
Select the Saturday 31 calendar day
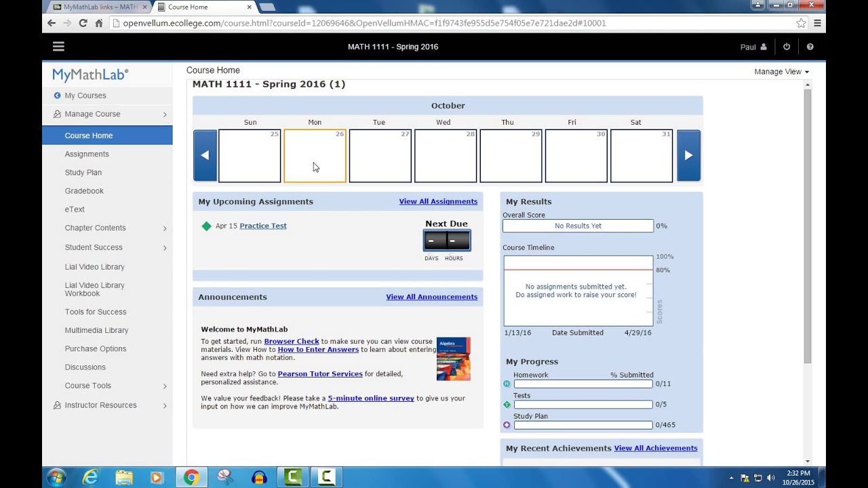(x=642, y=156)
